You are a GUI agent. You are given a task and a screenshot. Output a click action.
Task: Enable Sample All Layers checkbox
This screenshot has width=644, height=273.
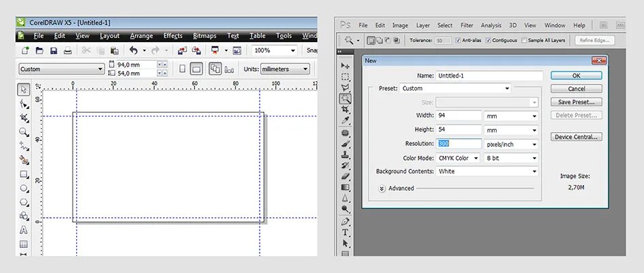524,40
